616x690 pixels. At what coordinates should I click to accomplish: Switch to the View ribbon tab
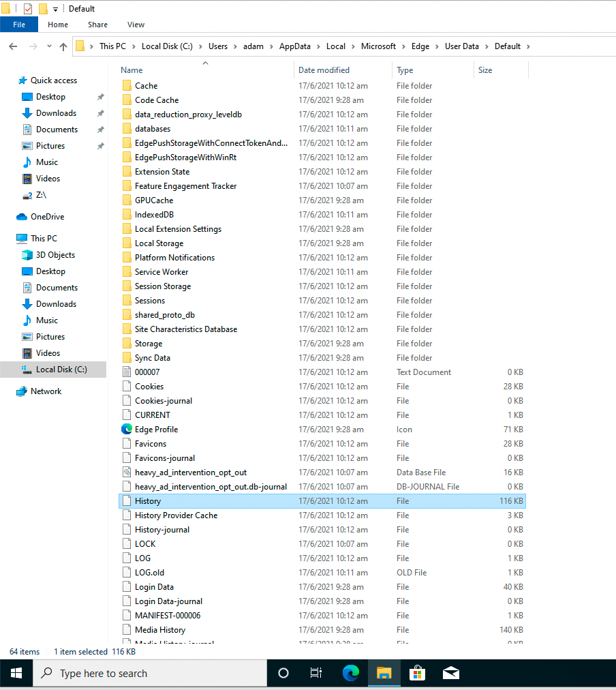point(136,25)
